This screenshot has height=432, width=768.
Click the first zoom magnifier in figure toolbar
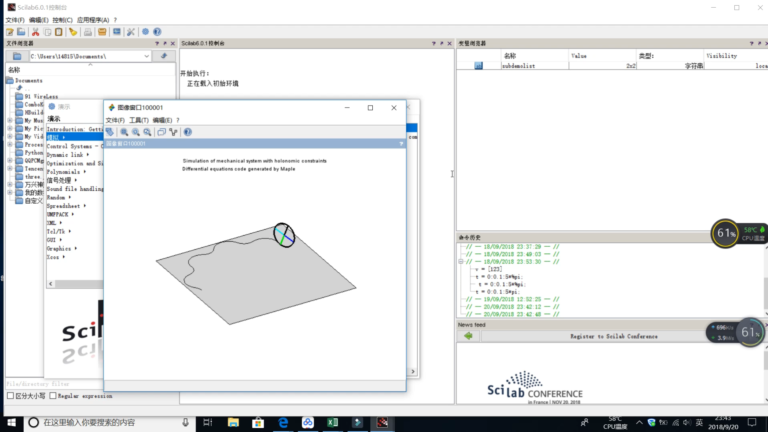tap(124, 132)
